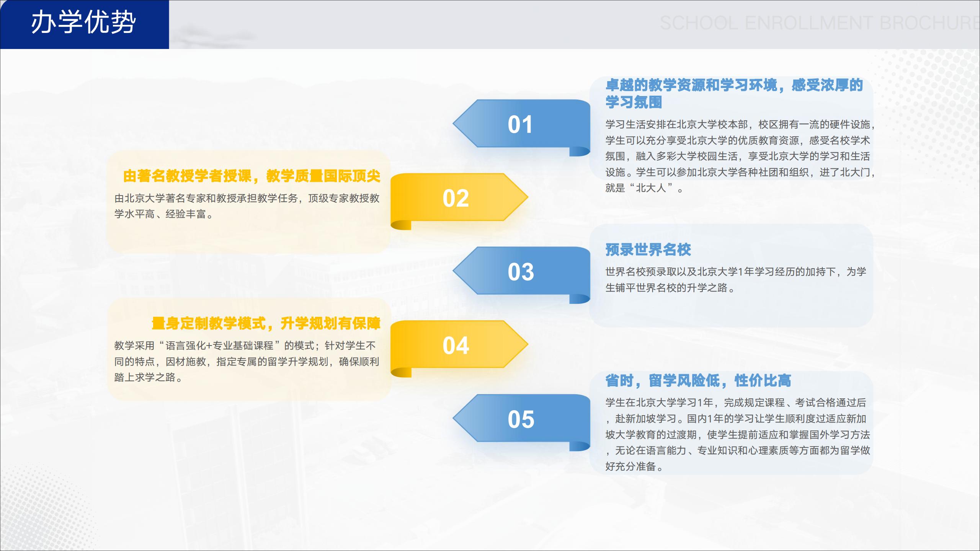The height and width of the screenshot is (551, 980).
Task: Click the line 就是“北大人”。
Action: click(x=644, y=188)
